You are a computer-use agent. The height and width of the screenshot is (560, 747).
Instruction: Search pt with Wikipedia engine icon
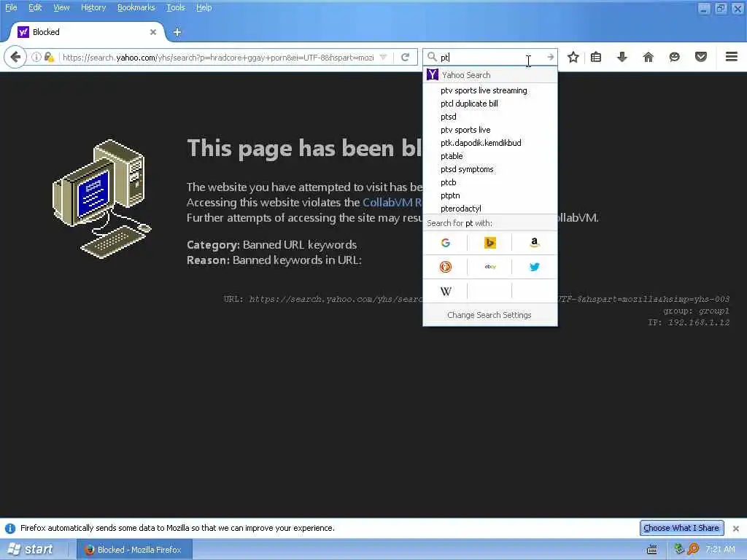pyautogui.click(x=446, y=291)
